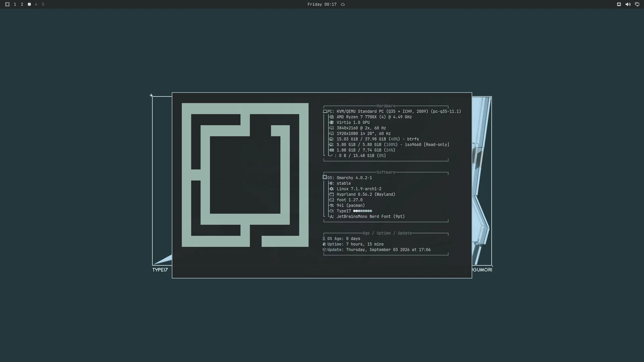Click the GPU icon beside Virtio 1.0
This screenshot has height=362, width=644.
(x=331, y=123)
